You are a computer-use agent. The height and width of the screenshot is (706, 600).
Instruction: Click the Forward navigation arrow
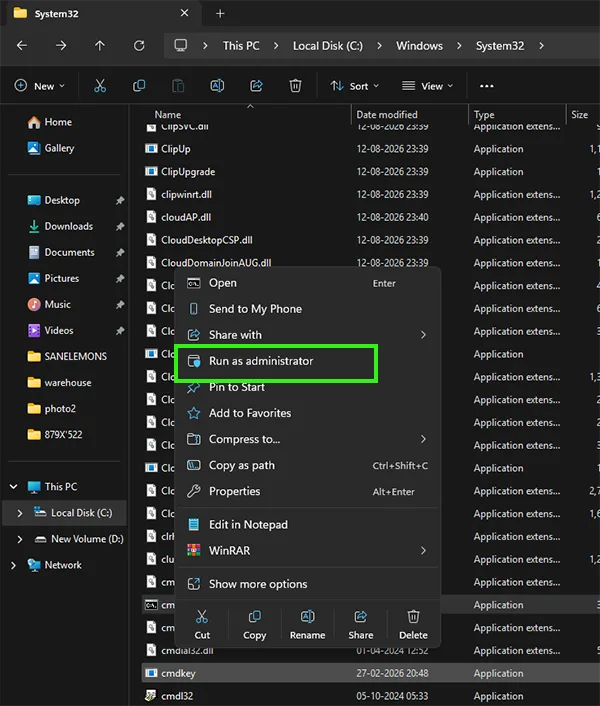tap(61, 45)
